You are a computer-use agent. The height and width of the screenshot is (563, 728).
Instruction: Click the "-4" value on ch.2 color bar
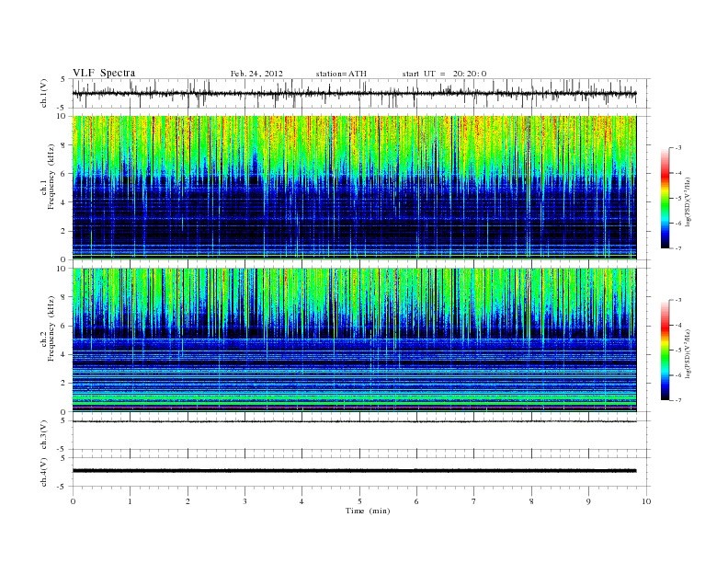[x=678, y=325]
